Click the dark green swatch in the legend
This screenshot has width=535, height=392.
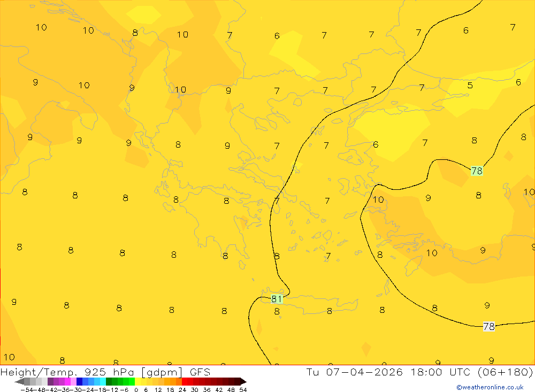pos(109,381)
